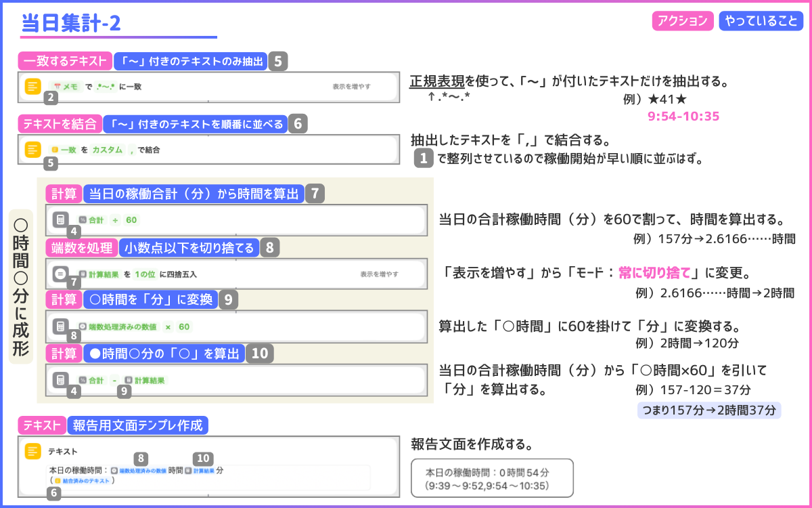The image size is (812, 508).
Task: Click the 'テキスト' action title
Action: coord(62,451)
